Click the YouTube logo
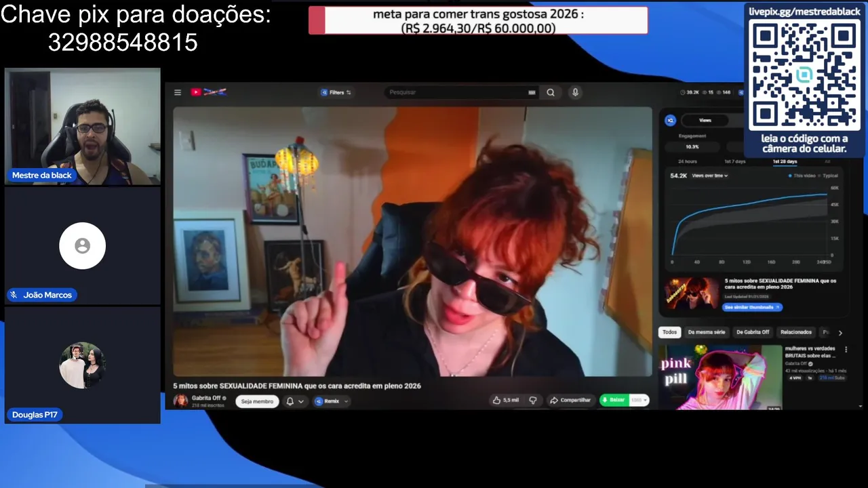The width and height of the screenshot is (868, 488). (x=208, y=92)
